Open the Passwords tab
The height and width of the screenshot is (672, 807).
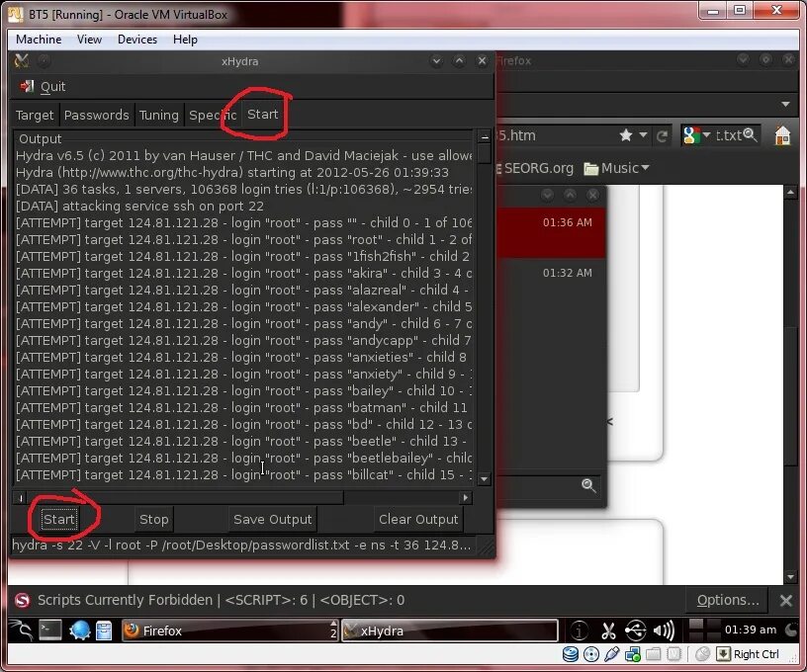point(96,115)
